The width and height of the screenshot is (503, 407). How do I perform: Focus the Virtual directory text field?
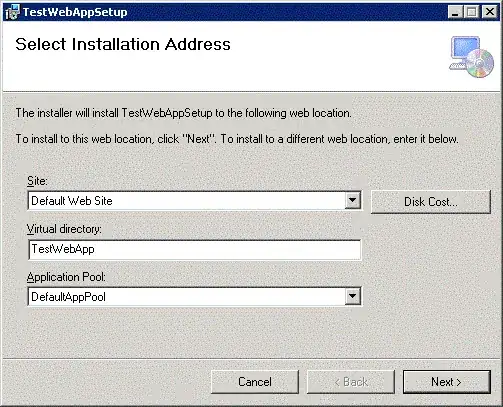coord(194,249)
